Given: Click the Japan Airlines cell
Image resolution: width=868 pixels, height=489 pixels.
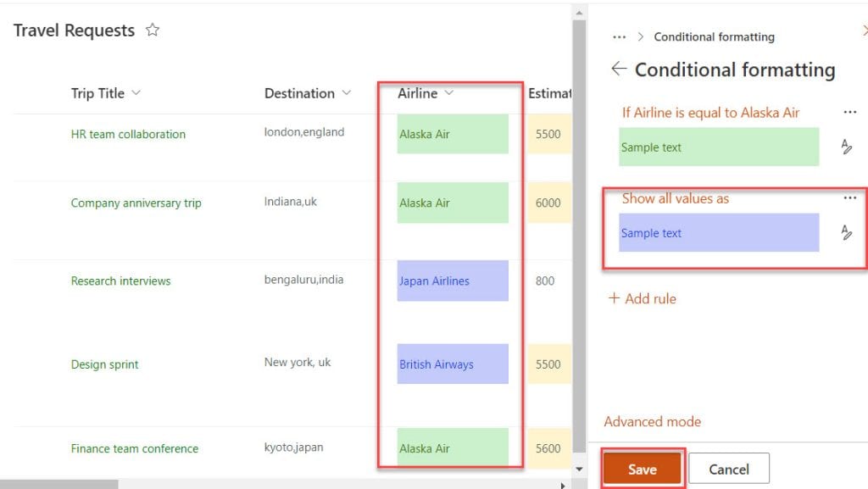Looking at the screenshot, I should pyautogui.click(x=453, y=281).
